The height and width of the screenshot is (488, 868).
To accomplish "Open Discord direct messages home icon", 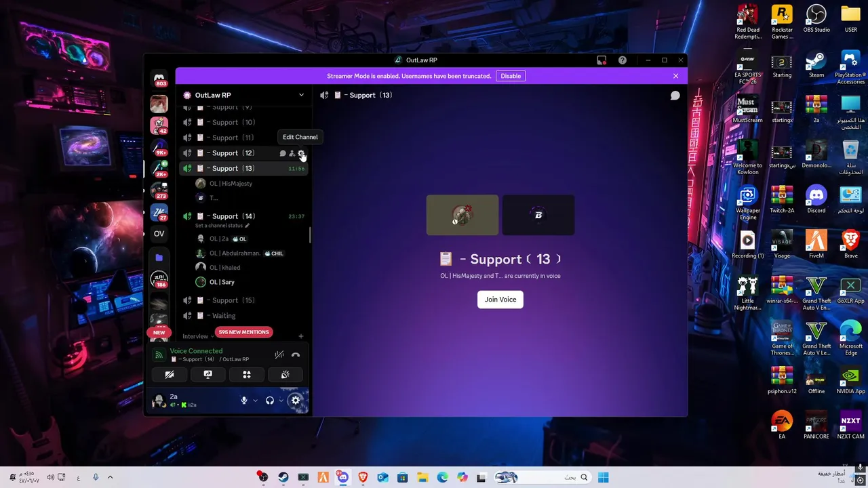I will [159, 79].
